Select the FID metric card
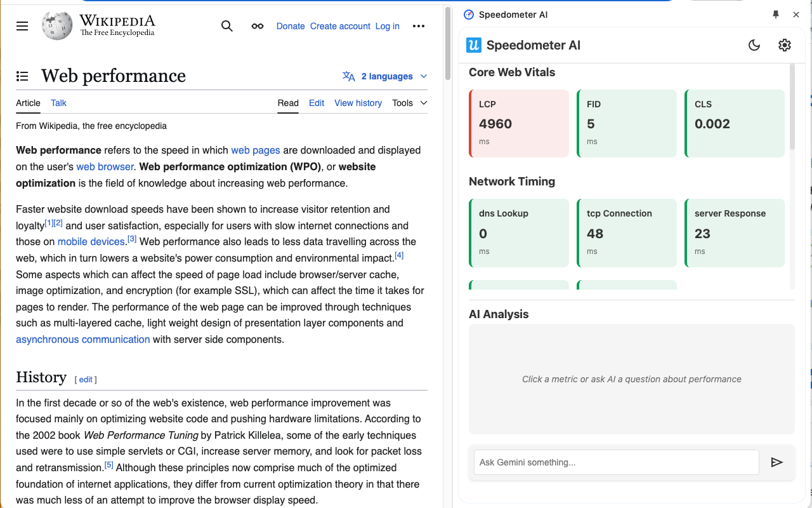812x508 pixels. point(627,123)
